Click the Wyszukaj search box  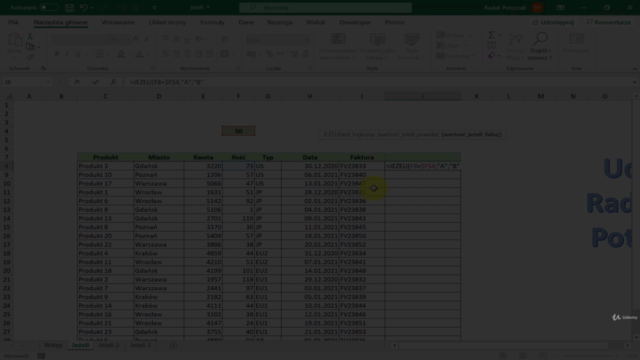pyautogui.click(x=325, y=7)
